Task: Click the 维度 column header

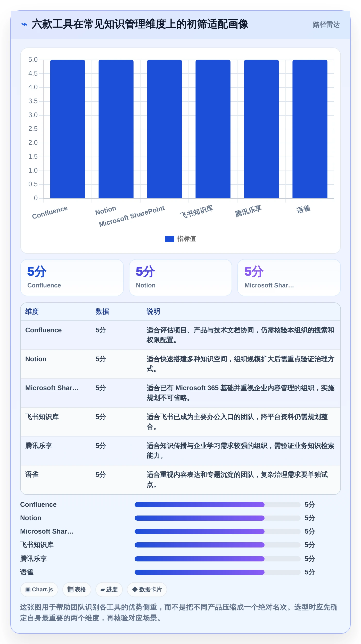Action: pos(32,312)
